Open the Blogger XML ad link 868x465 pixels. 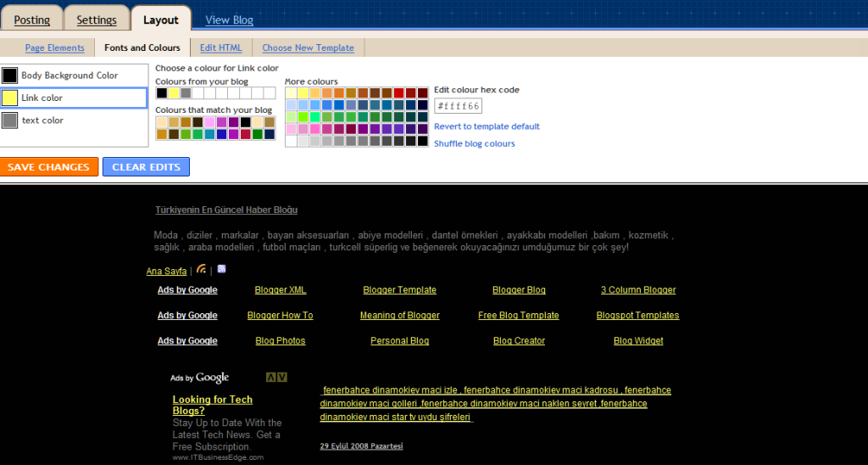tap(280, 290)
